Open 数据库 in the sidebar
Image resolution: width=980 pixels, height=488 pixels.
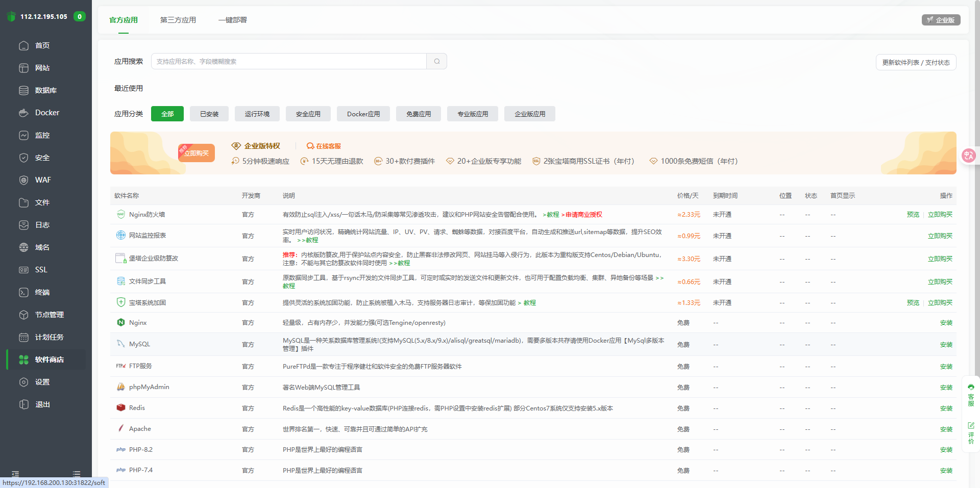coord(46,90)
